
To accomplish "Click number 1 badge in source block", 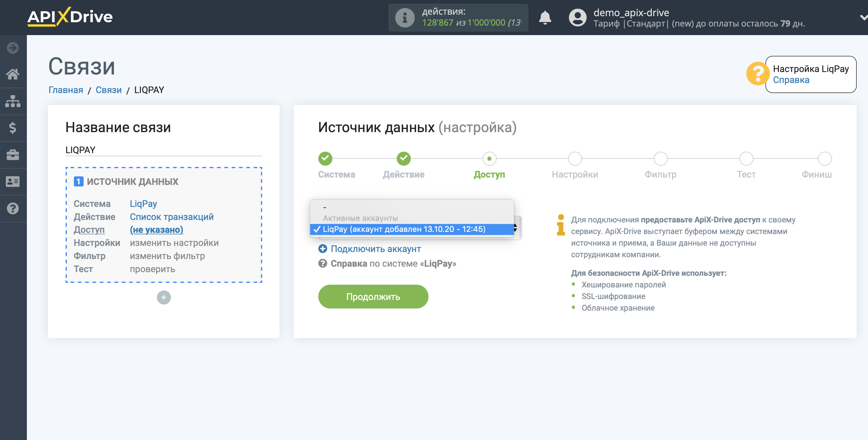I will click(x=78, y=182).
